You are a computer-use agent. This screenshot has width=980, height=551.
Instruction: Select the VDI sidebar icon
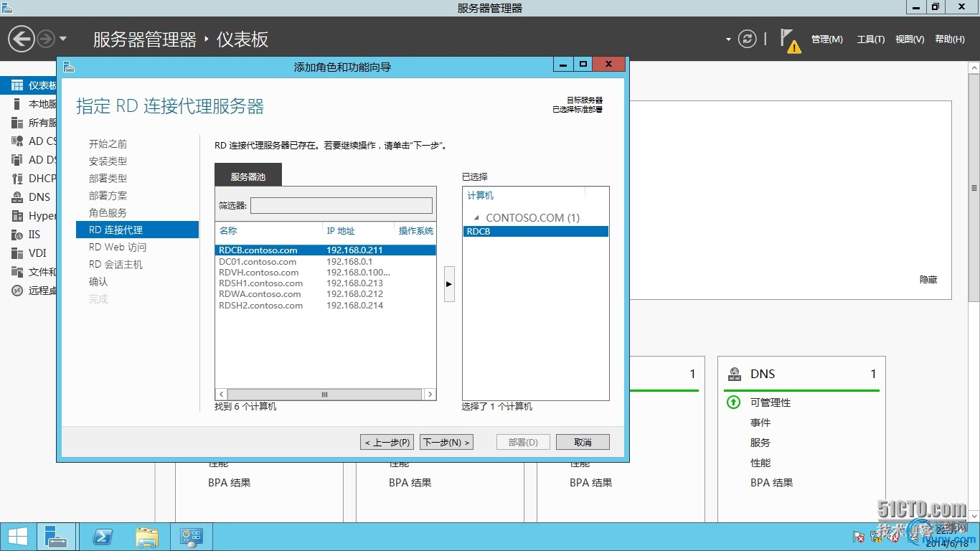[17, 253]
